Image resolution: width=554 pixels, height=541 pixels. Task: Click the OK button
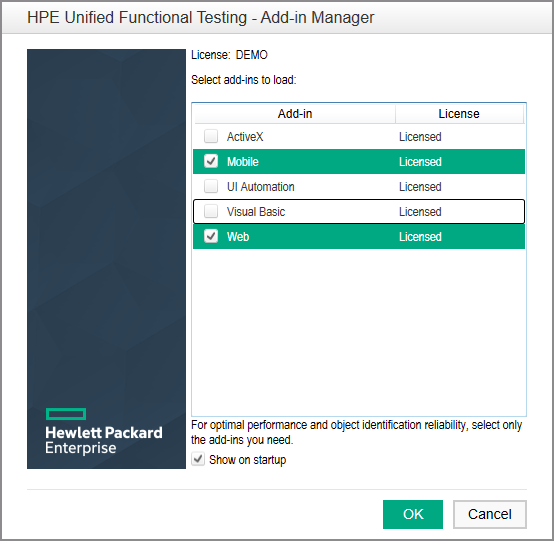tap(413, 514)
